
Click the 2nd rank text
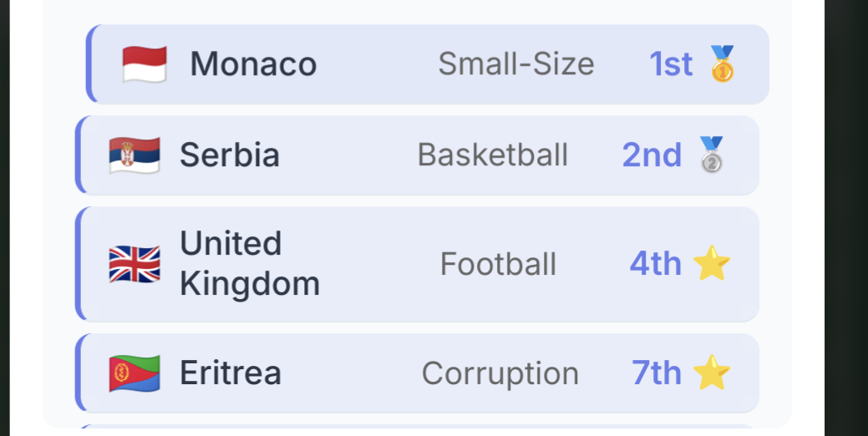coord(652,155)
